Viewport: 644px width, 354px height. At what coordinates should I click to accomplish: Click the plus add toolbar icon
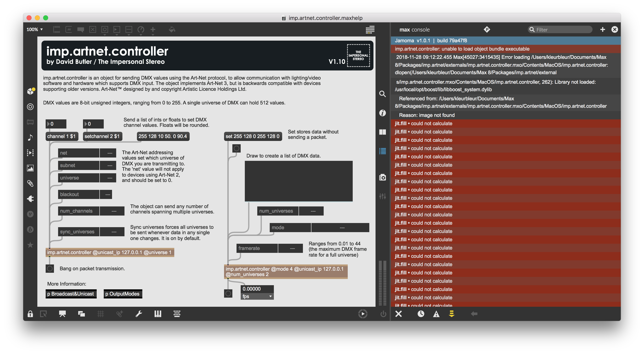click(153, 29)
